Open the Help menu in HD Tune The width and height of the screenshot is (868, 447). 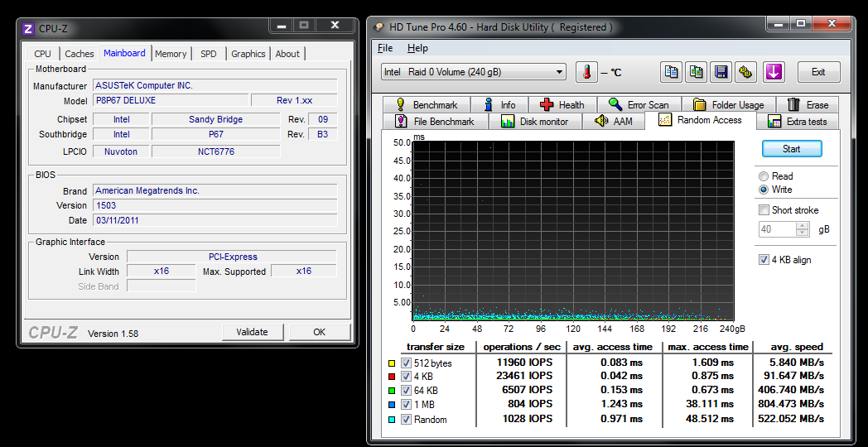click(417, 48)
